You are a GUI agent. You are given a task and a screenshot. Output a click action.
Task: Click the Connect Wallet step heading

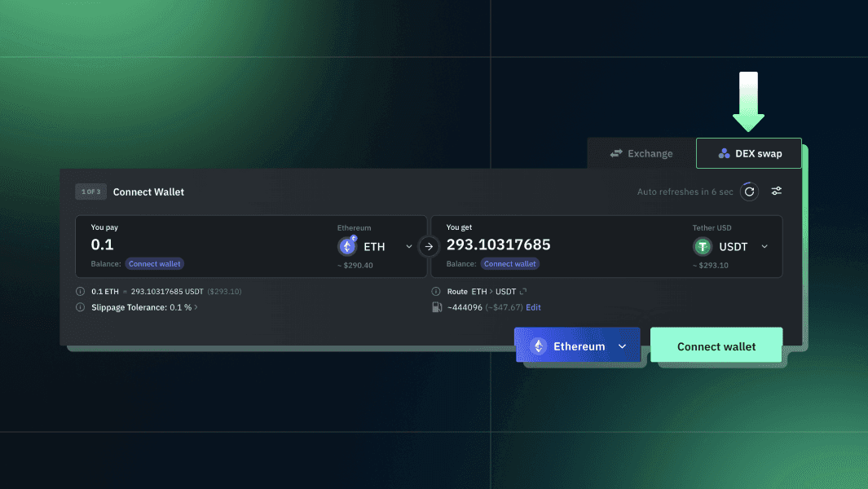point(148,192)
